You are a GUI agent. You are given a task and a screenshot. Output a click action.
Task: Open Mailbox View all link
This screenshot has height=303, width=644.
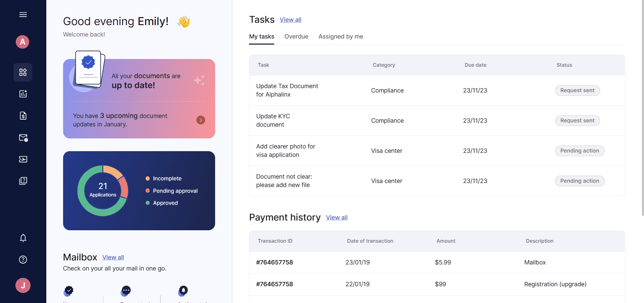113,257
